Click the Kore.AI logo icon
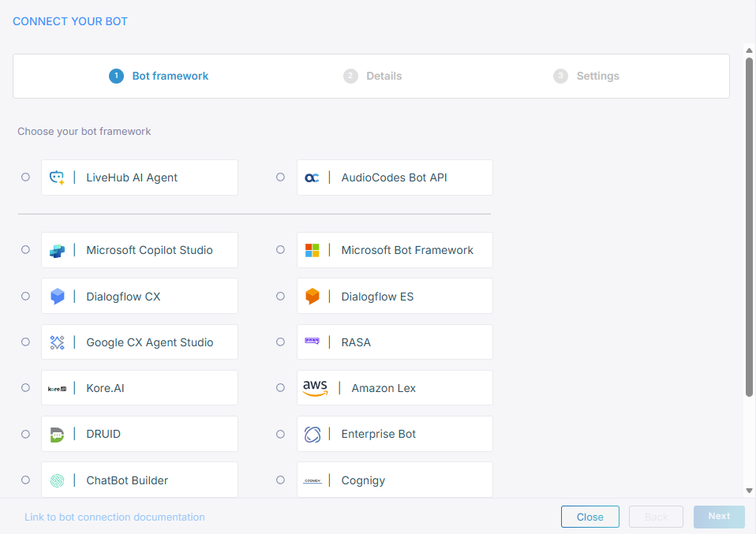 pos(57,388)
